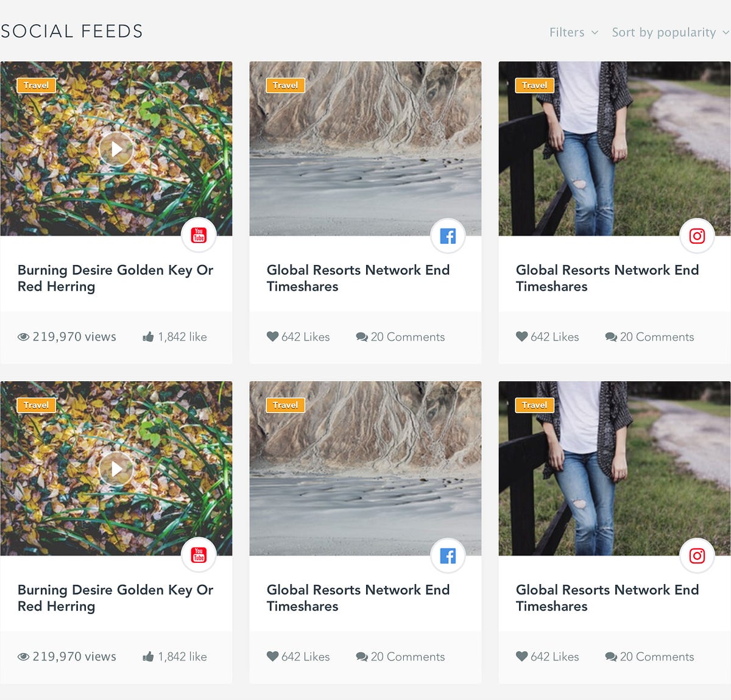This screenshot has width=731, height=700.
Task: Open the second-row 'Burning Desire Golden Key Or Red Herring' title
Action: click(x=115, y=598)
